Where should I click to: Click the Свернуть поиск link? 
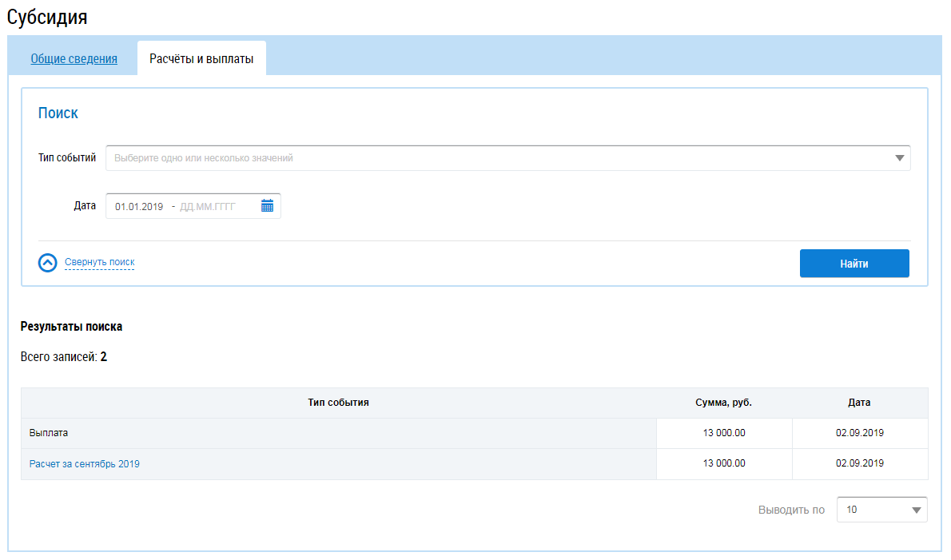point(99,262)
